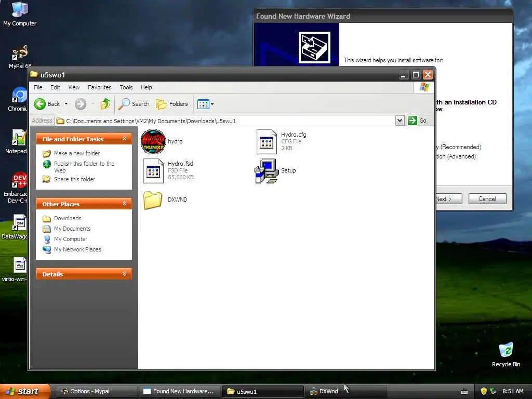Go back with the green Back arrow
The width and height of the screenshot is (532, 399).
[x=39, y=104]
